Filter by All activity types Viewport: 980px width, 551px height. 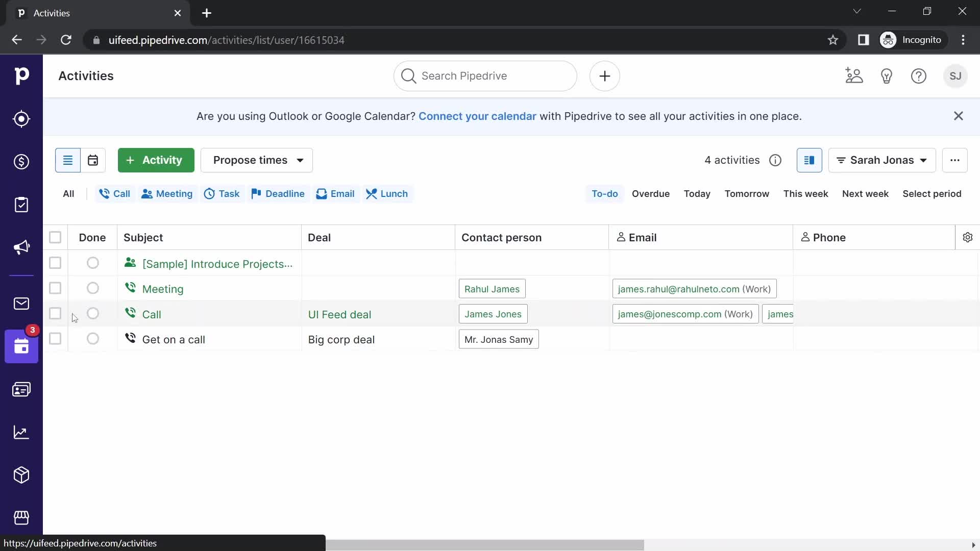pyautogui.click(x=68, y=194)
